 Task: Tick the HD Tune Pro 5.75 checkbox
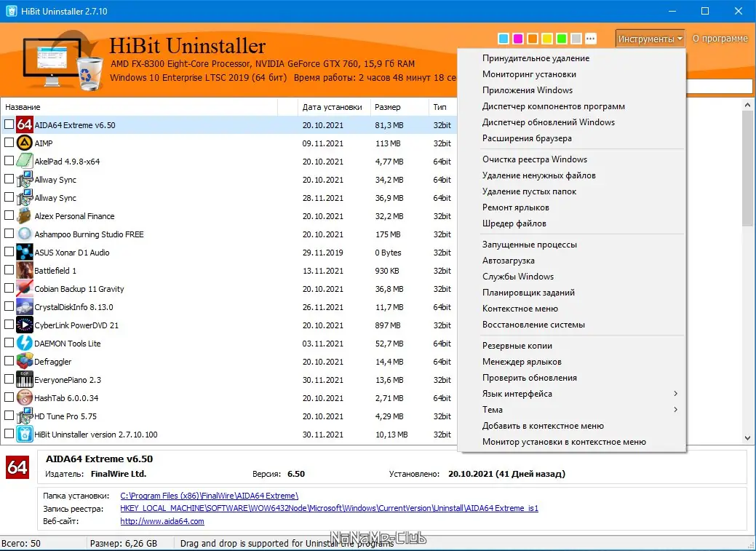(9, 416)
